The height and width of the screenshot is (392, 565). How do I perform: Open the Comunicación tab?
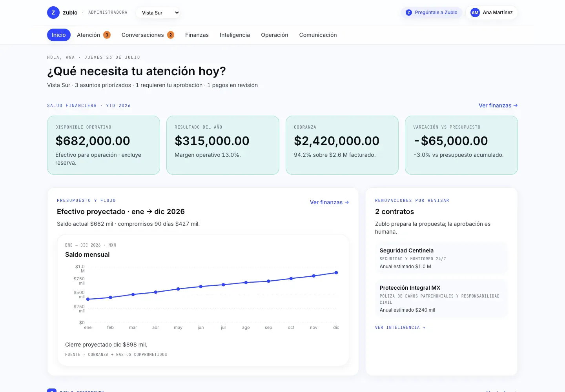coord(318,35)
